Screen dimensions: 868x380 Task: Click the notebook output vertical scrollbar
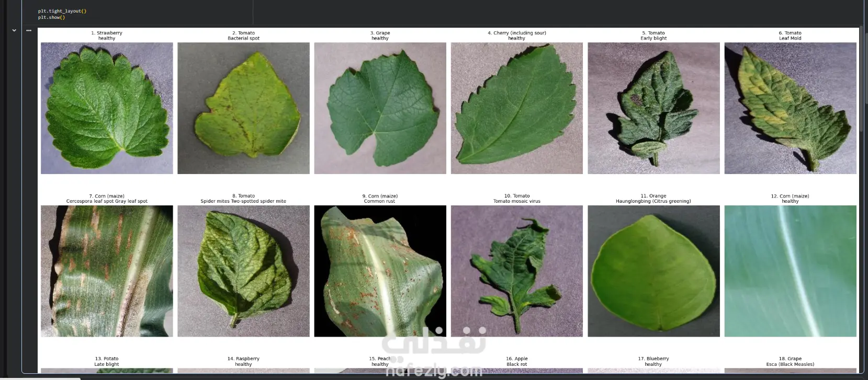coord(862,78)
